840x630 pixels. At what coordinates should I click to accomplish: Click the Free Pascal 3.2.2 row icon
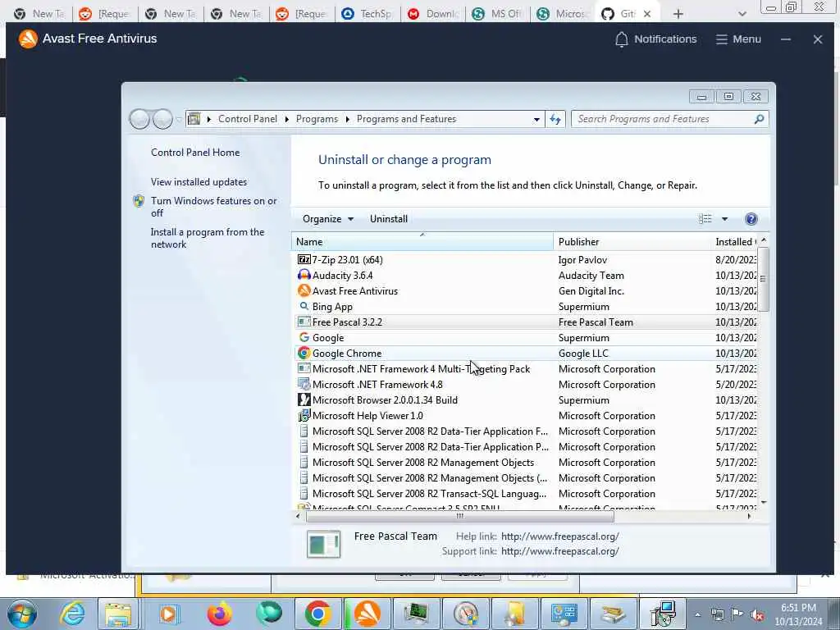pyautogui.click(x=304, y=322)
